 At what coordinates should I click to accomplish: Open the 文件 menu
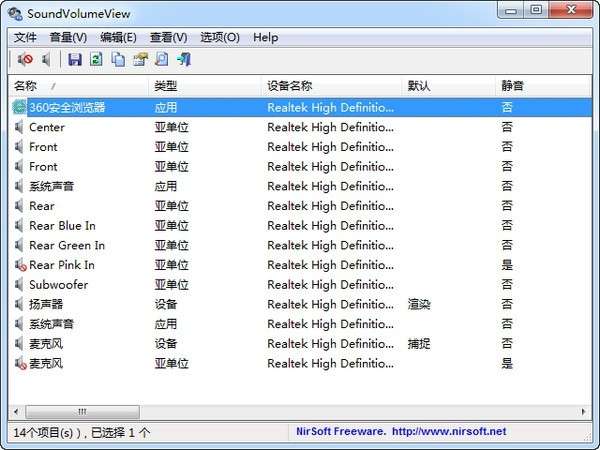click(25, 38)
